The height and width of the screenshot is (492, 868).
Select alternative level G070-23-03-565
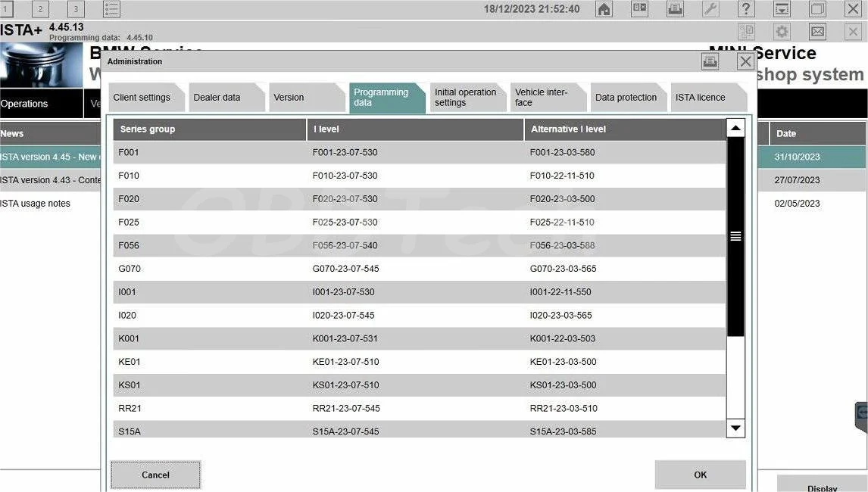563,269
